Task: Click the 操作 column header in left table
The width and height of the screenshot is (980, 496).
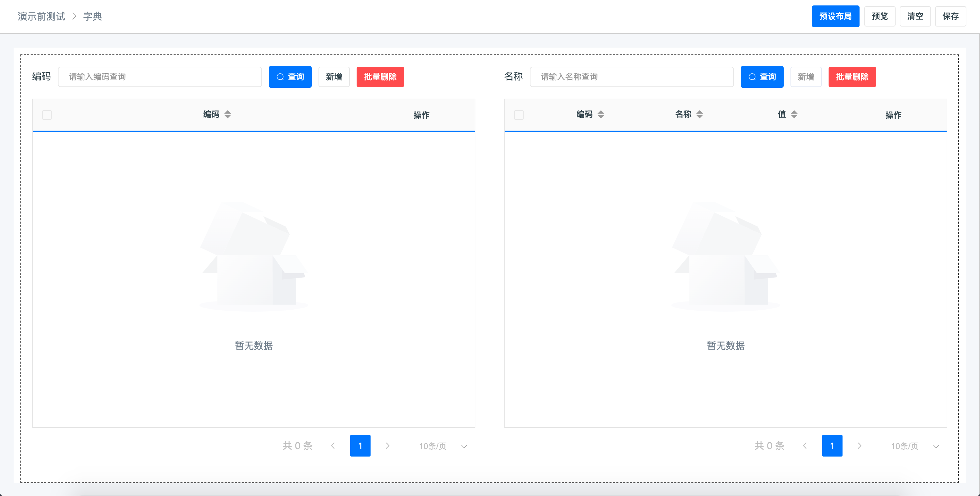Action: tap(421, 115)
